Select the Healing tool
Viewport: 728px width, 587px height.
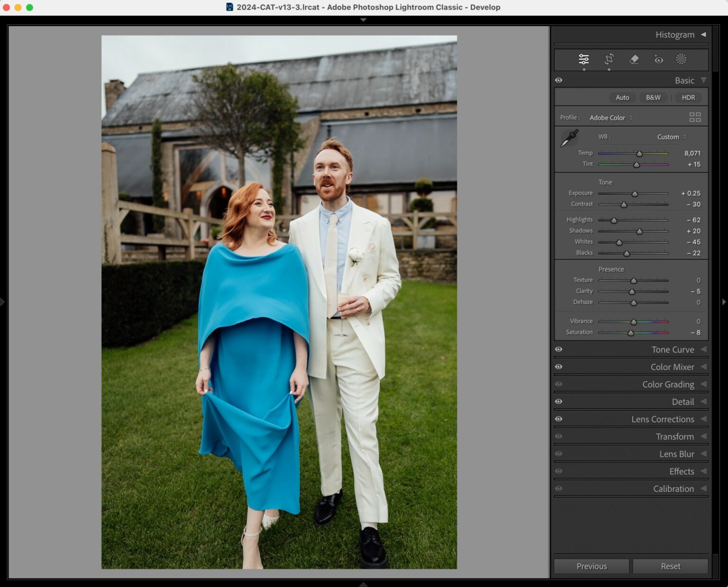coord(634,59)
